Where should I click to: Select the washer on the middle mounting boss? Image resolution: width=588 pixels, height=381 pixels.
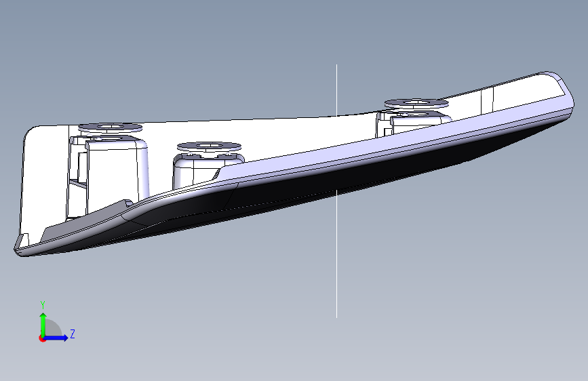tap(208, 146)
